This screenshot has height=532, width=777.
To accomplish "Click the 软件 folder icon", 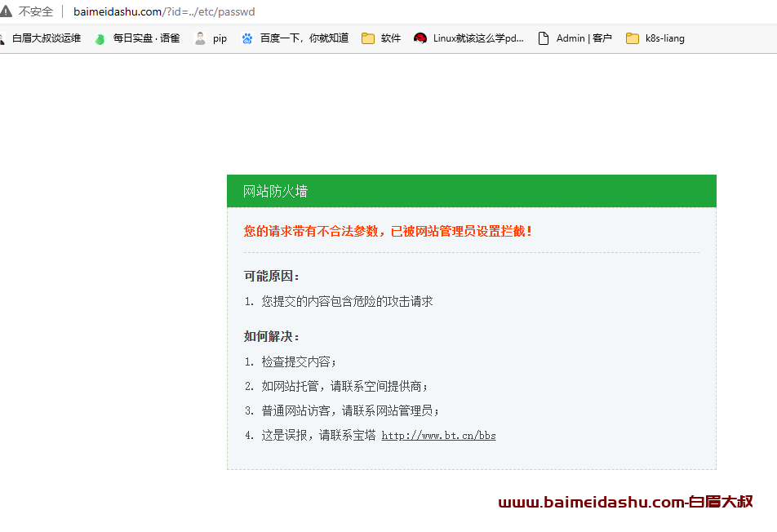I will click(x=367, y=38).
